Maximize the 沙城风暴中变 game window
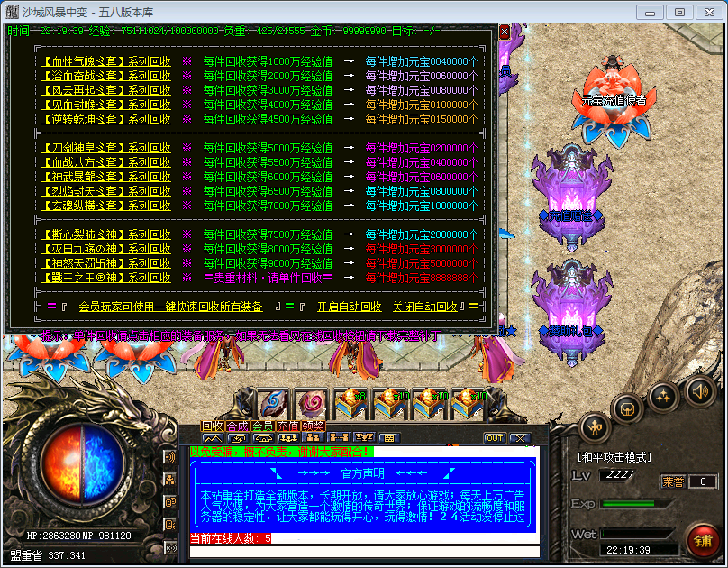This screenshot has height=568, width=728. tap(679, 12)
